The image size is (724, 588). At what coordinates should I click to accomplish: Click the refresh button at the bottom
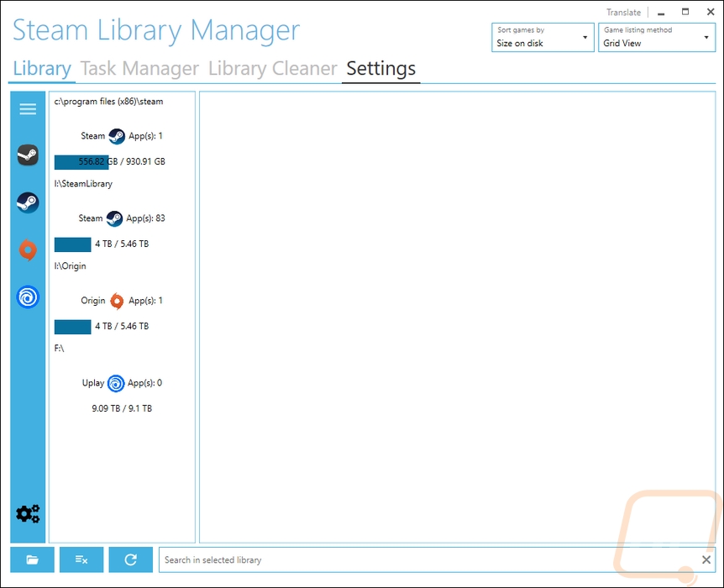pyautogui.click(x=131, y=559)
